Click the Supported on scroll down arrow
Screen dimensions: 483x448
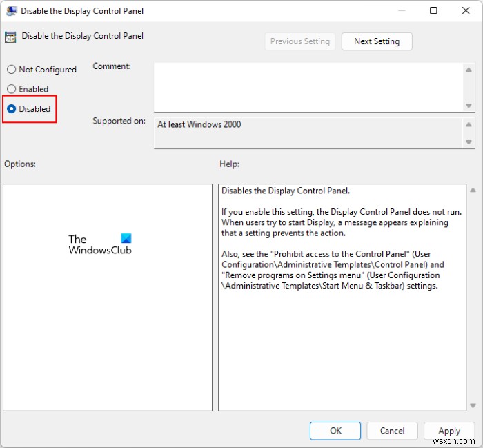(469, 142)
